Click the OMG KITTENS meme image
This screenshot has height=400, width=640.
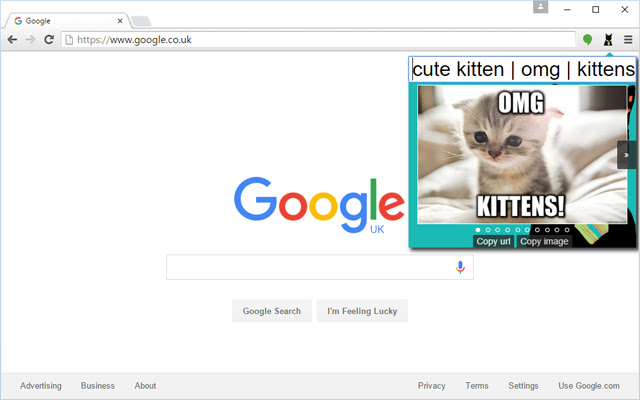click(x=522, y=154)
